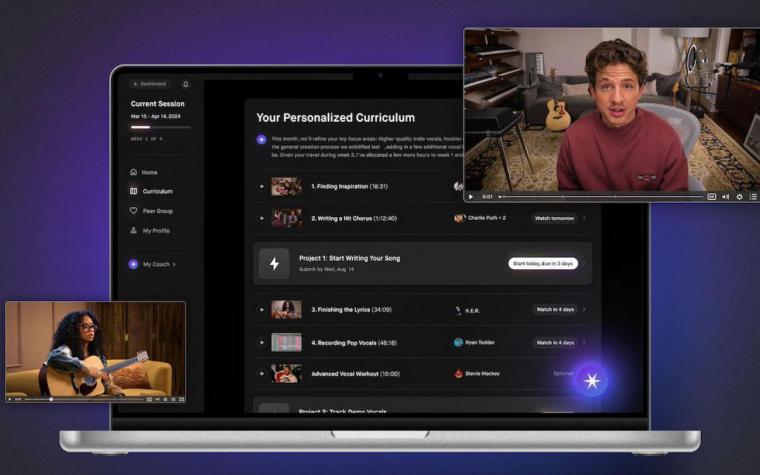Screen dimensions: 760x475
Task: Open notifications bell icon in sidebar
Action: point(185,84)
